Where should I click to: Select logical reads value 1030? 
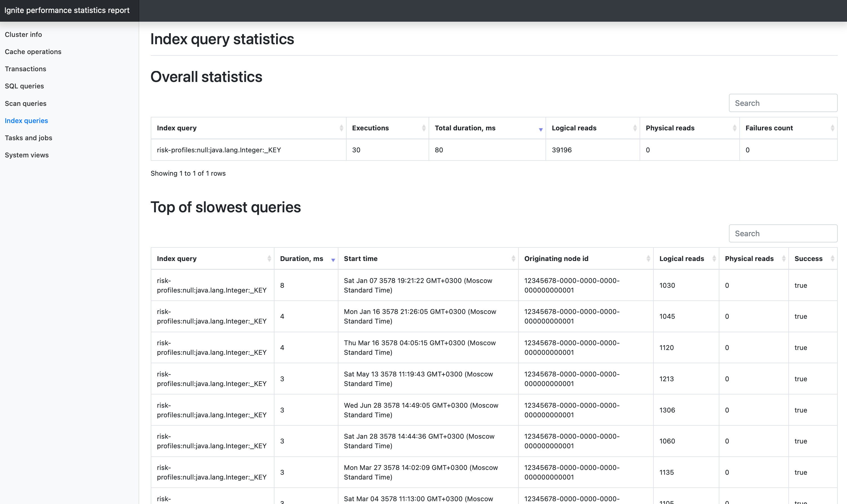point(667,285)
